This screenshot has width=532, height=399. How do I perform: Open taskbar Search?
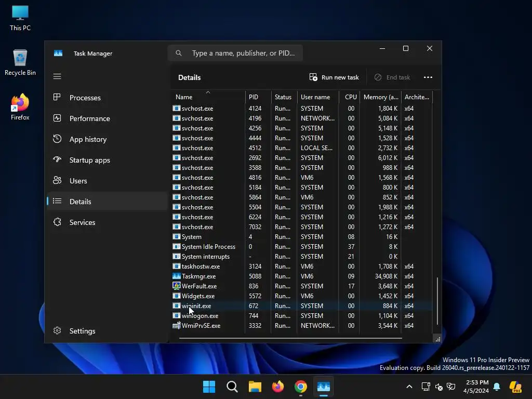[x=232, y=387]
